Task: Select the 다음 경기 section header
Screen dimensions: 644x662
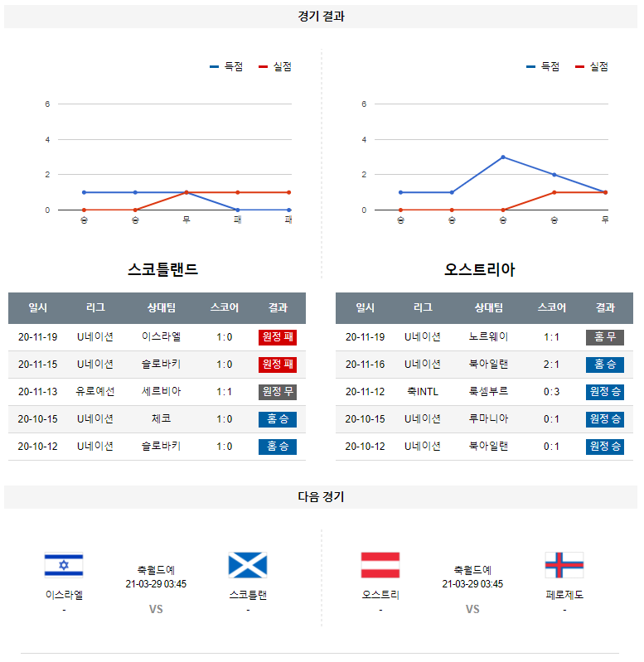Action: tap(322, 497)
